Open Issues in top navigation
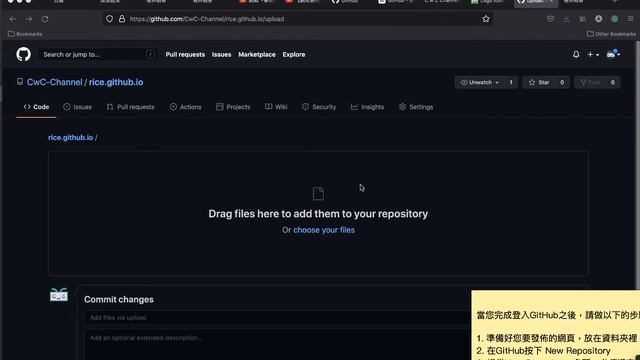Screen dimensions: 640x360 221,54
